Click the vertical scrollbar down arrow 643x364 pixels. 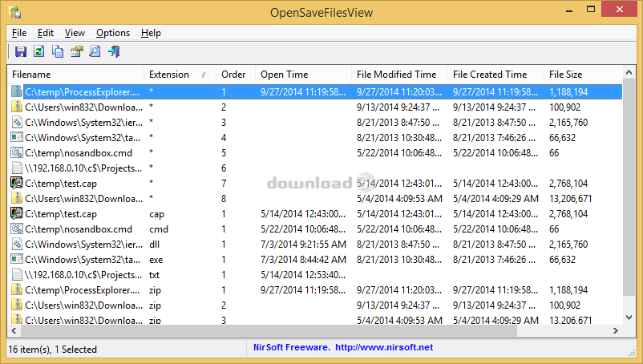point(629,317)
